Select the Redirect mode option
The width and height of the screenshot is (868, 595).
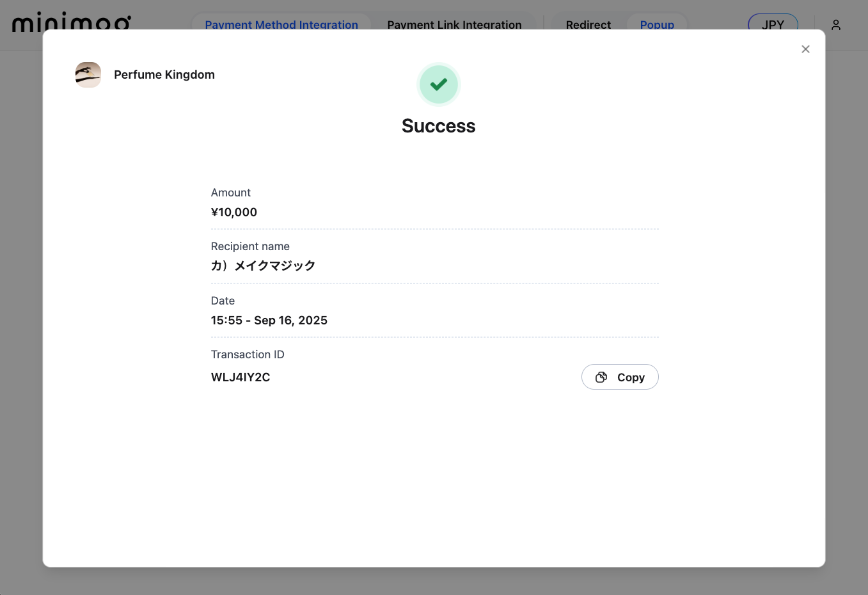coord(588,24)
